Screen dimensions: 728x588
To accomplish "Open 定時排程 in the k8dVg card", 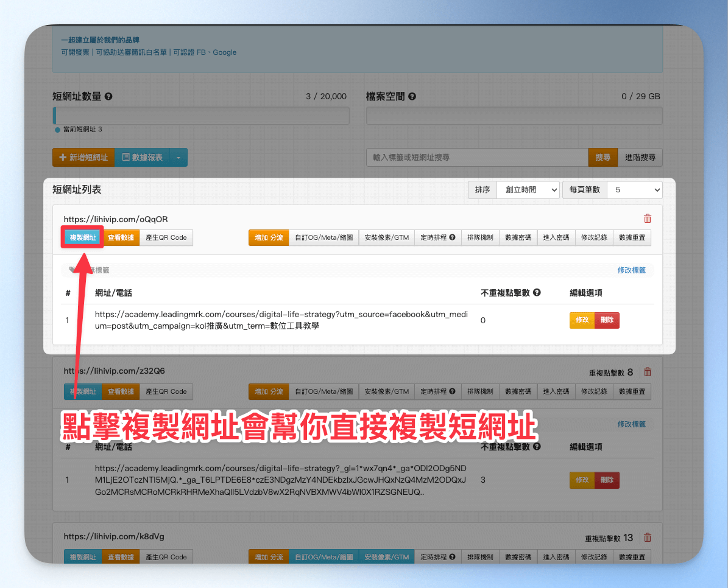I will (438, 556).
